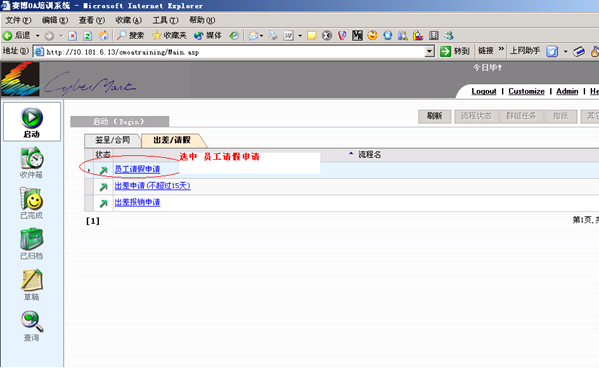Click the browser Forward button

(x=49, y=36)
